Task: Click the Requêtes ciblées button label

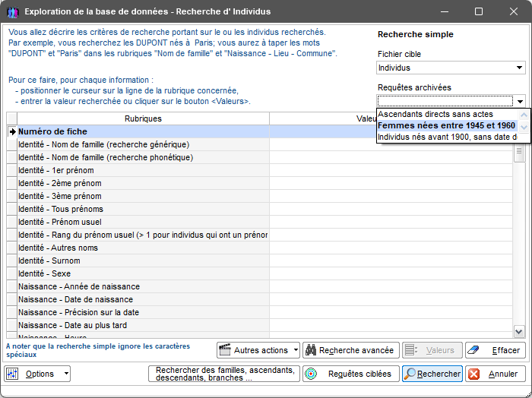Action: tap(359, 374)
